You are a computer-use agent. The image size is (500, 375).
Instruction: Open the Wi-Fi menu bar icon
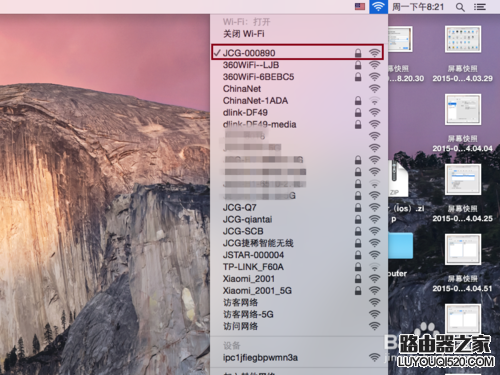click(x=378, y=7)
